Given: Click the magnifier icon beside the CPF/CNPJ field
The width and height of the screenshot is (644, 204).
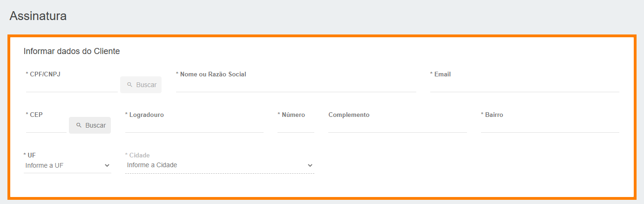Looking at the screenshot, I should pos(130,85).
